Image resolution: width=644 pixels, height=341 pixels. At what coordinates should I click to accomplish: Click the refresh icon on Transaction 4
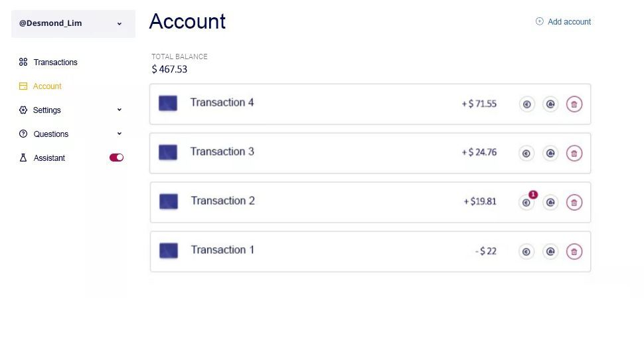pos(550,104)
